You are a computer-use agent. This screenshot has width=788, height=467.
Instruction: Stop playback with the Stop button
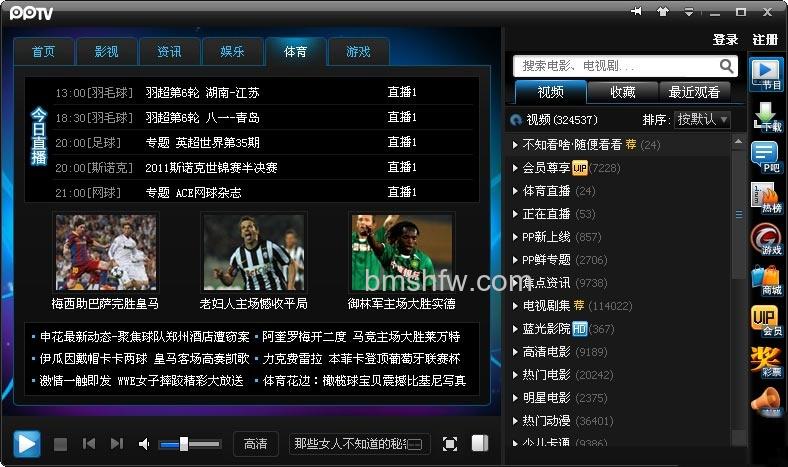[x=60, y=444]
